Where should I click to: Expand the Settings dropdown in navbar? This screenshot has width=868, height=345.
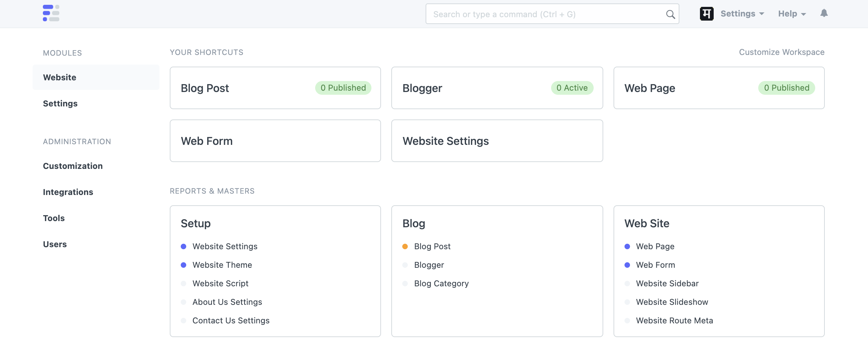tap(742, 14)
